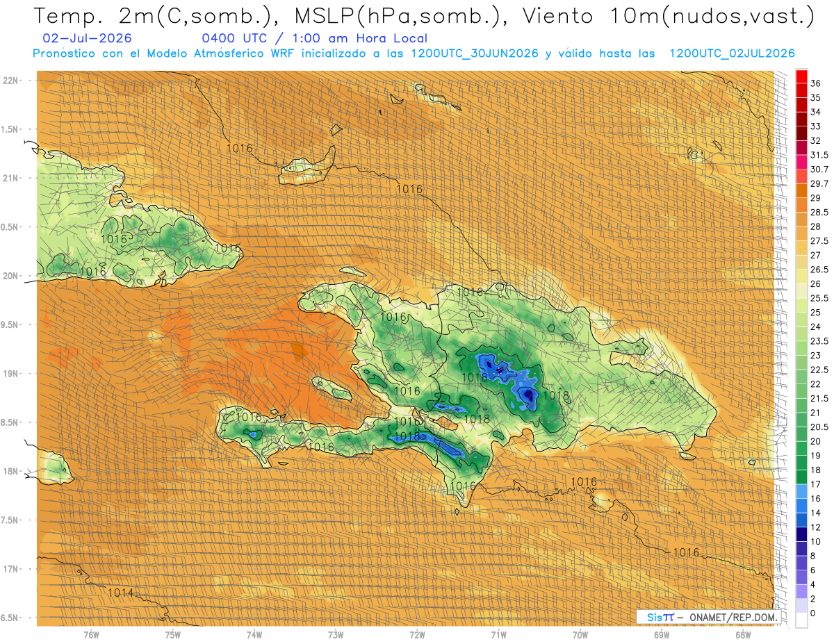Click the valid-until time '1200UTC_02JUL2026'
This screenshot has height=644, width=834.
(732, 53)
